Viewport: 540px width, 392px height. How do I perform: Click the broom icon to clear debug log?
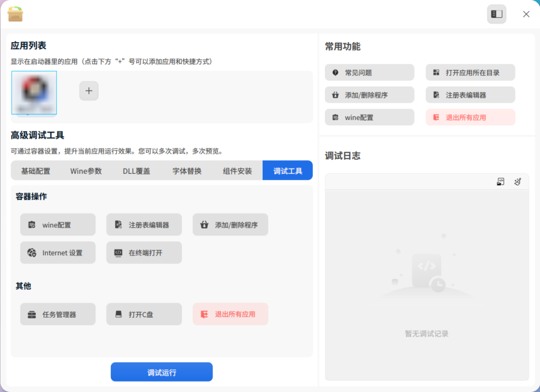tap(517, 182)
